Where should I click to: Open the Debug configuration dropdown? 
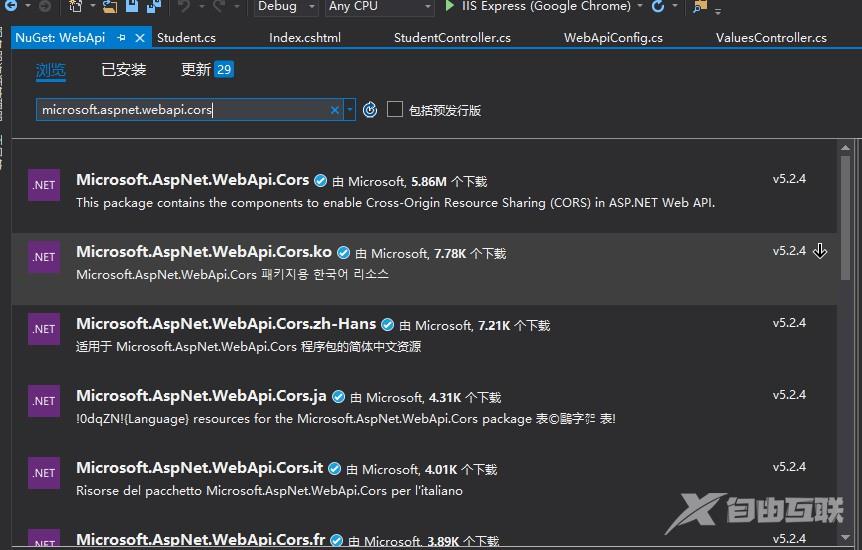285,7
